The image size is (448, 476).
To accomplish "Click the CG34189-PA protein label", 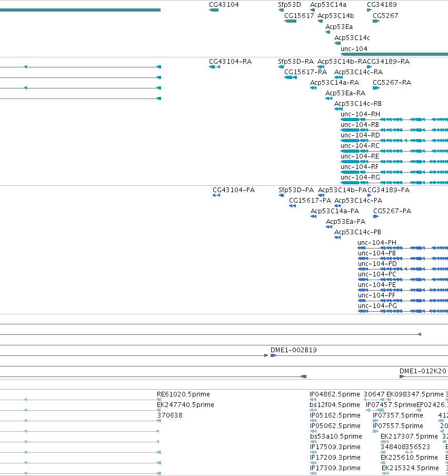I will [x=388, y=190].
